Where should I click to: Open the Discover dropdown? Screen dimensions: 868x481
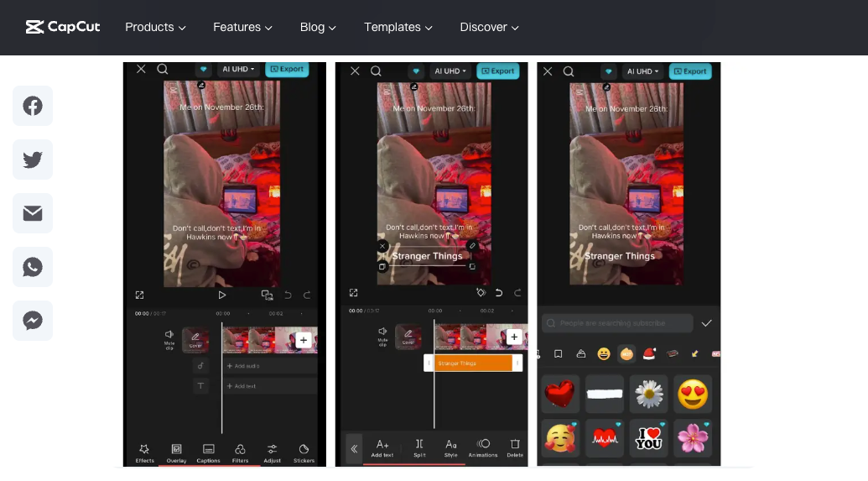point(489,27)
